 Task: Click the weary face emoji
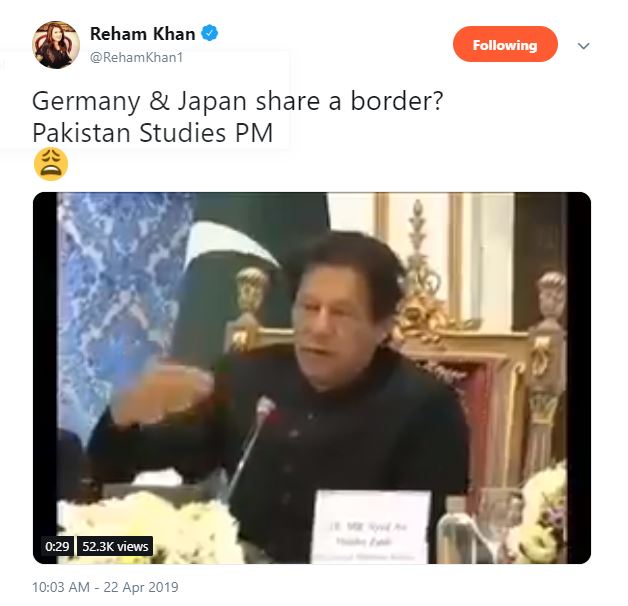pyautogui.click(x=51, y=164)
